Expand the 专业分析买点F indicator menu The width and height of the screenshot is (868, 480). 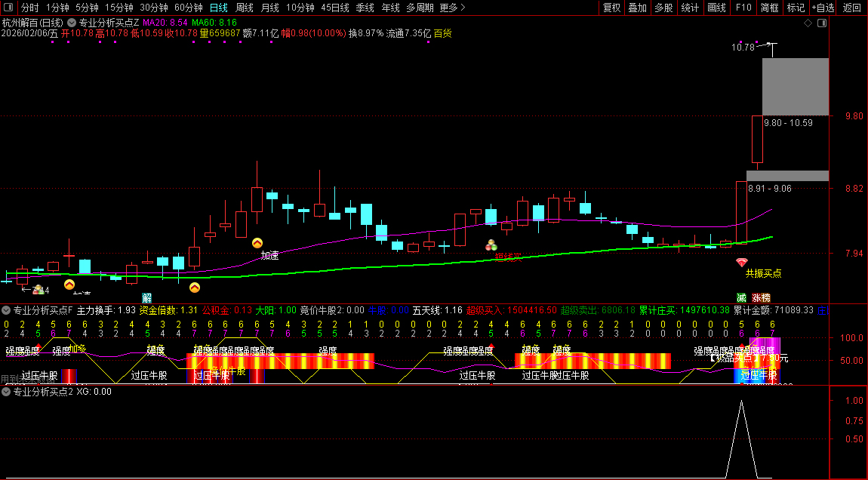coord(6,310)
